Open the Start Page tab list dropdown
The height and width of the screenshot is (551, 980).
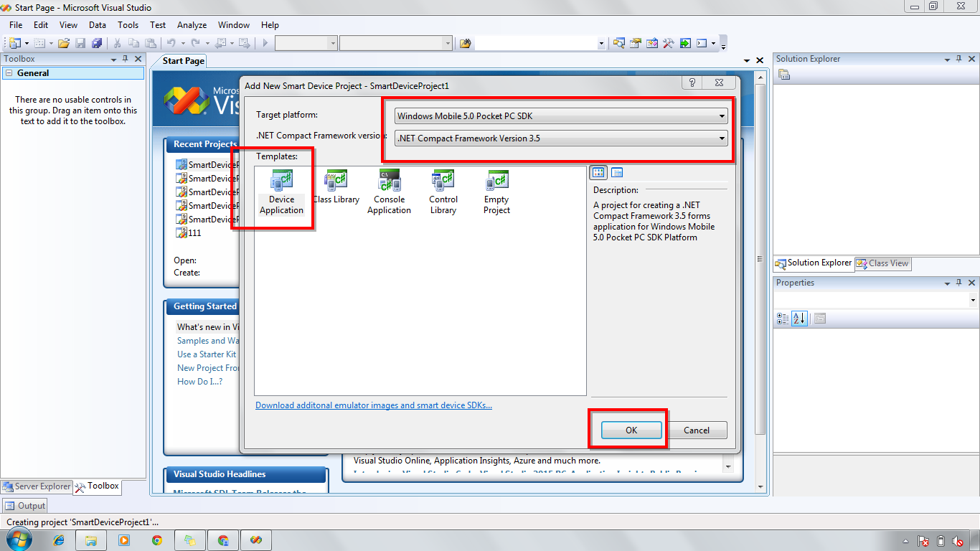pos(747,62)
